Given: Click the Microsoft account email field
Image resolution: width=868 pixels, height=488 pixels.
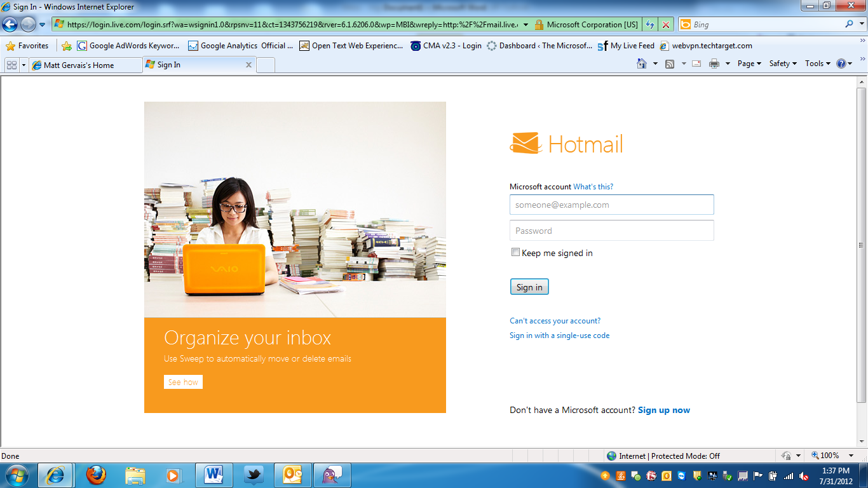Looking at the screenshot, I should pyautogui.click(x=612, y=205).
